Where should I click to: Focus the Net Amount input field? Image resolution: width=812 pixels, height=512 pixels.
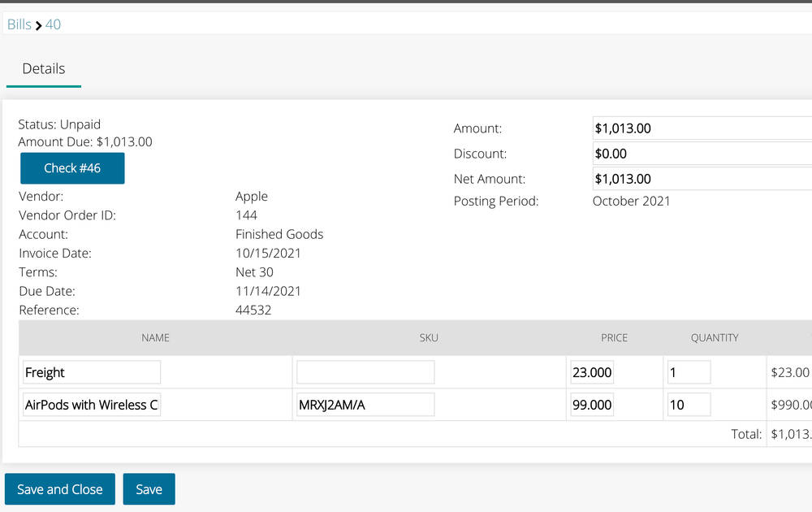coord(702,179)
